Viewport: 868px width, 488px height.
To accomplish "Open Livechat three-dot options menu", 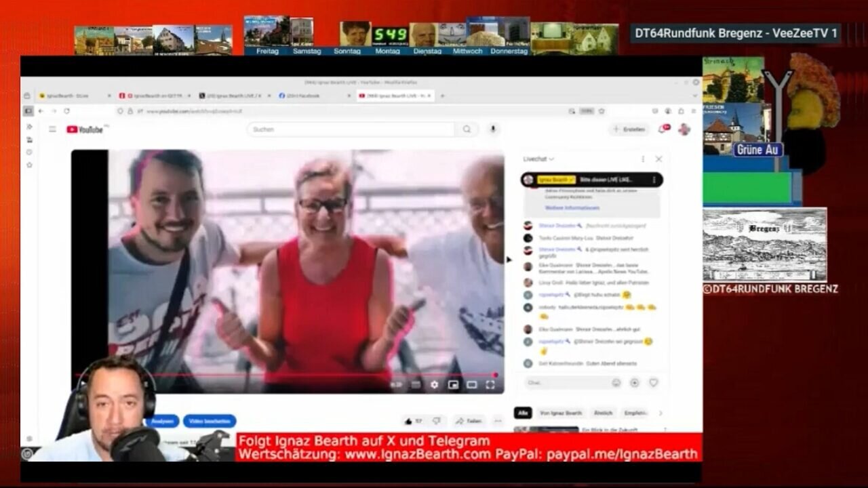I will [642, 159].
